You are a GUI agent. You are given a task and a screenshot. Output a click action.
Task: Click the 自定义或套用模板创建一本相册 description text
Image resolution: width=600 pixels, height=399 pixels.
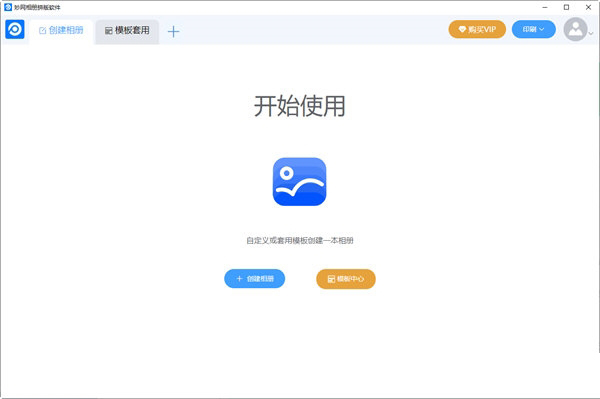point(300,241)
